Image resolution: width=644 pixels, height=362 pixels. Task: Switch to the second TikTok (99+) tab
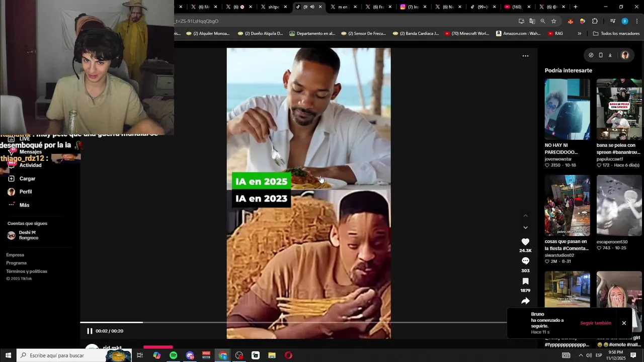(x=482, y=7)
